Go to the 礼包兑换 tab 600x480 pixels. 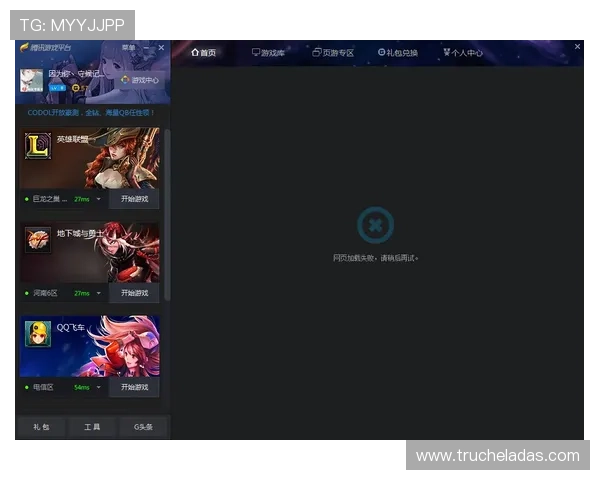(398, 52)
